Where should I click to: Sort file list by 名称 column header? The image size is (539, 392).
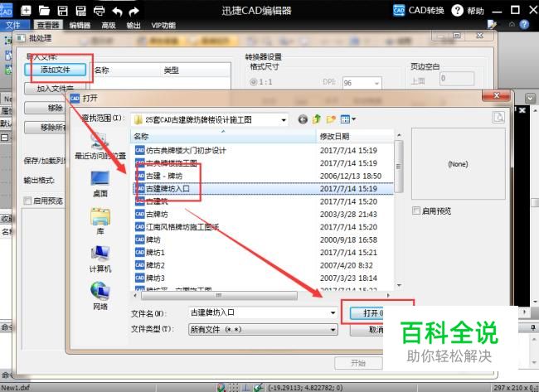click(223, 136)
